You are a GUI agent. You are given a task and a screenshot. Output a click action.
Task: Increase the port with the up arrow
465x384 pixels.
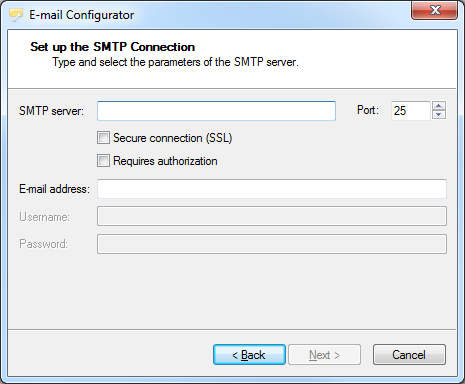click(439, 106)
